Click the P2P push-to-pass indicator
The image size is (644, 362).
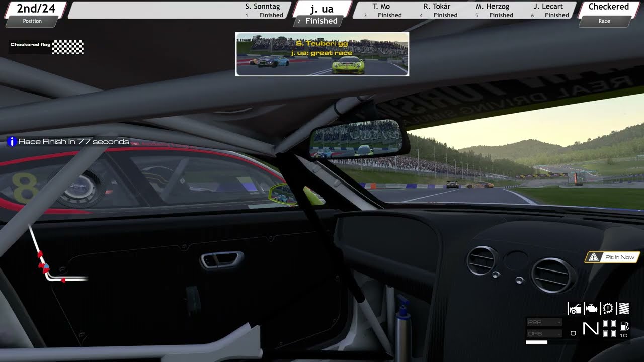click(544, 322)
